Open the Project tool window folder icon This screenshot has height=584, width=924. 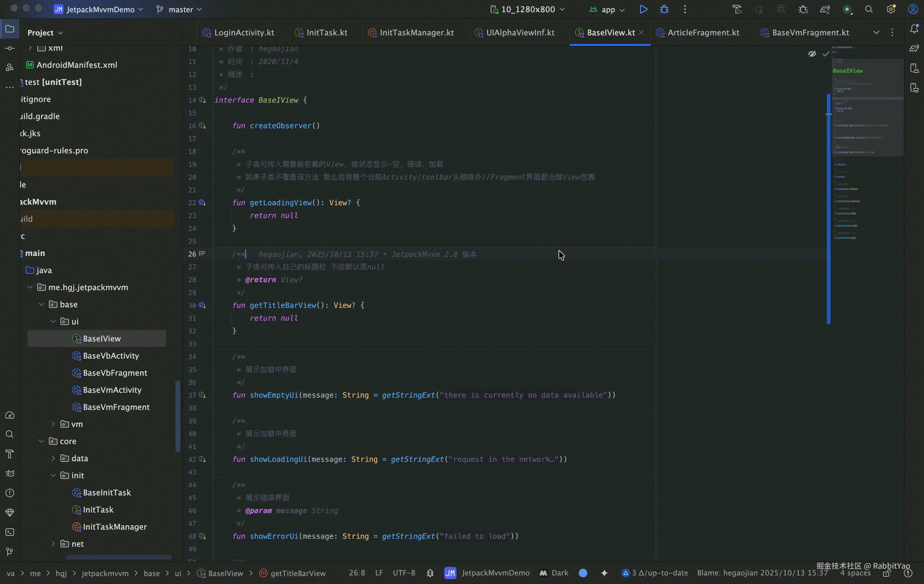[x=9, y=29]
